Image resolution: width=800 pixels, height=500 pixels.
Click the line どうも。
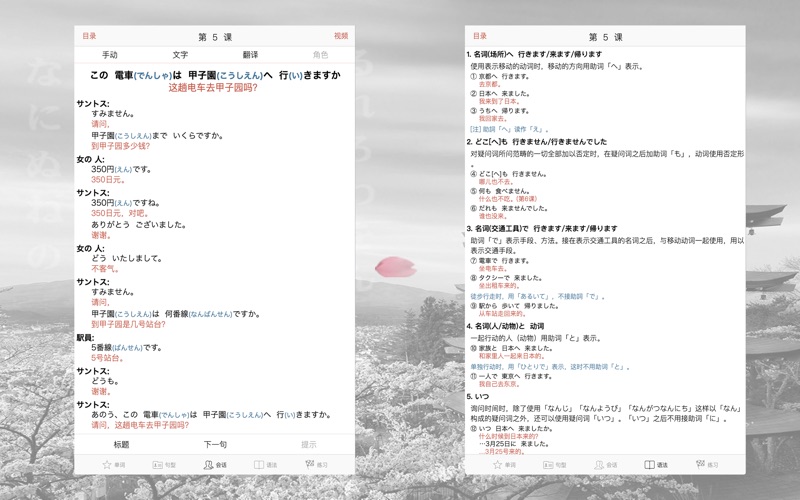click(106, 381)
